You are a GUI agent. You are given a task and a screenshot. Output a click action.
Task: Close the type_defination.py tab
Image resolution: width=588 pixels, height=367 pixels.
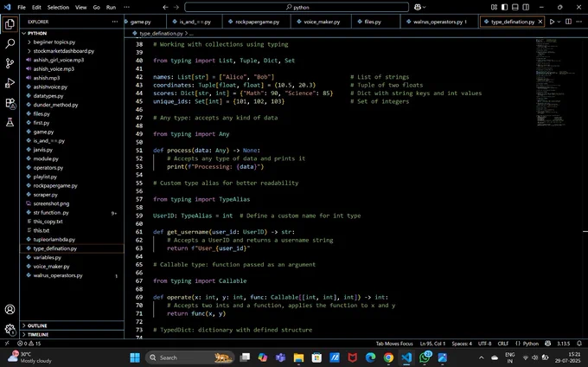click(540, 22)
